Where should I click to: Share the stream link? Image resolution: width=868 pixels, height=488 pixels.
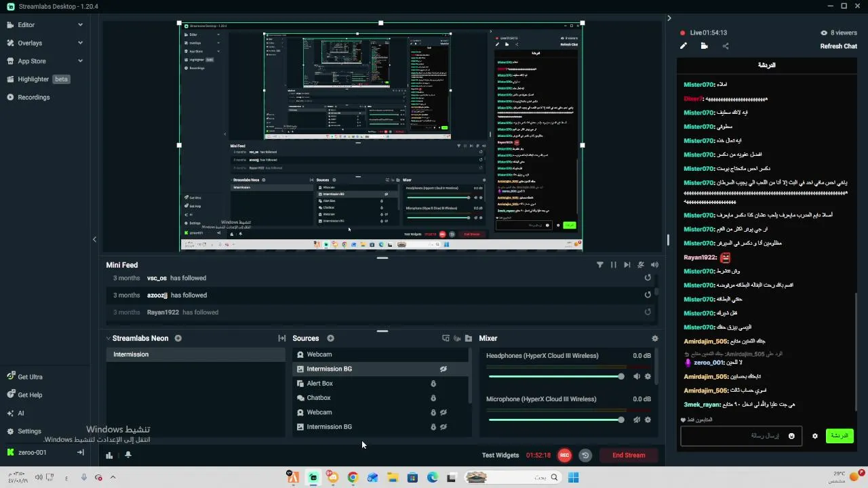click(x=726, y=46)
